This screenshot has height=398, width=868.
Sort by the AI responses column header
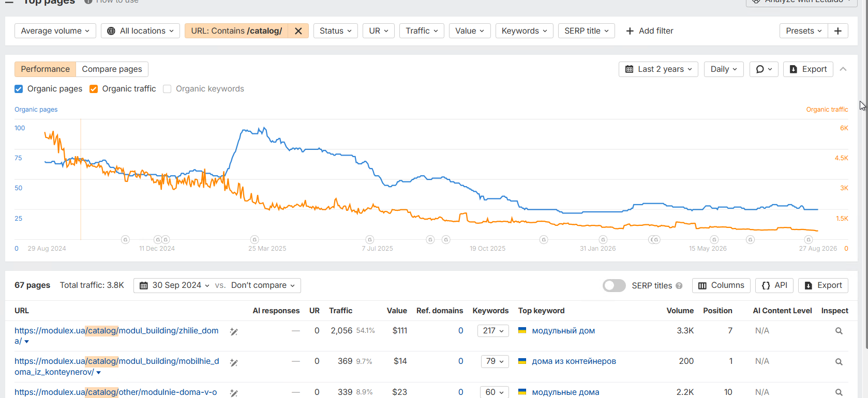pos(276,311)
